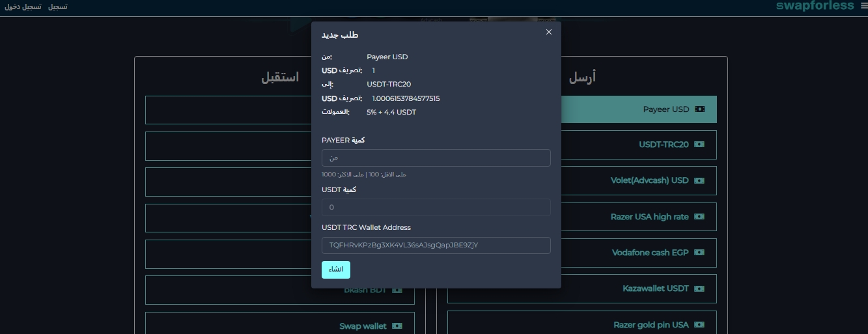Open the تسجيل دخول login link

pyautogui.click(x=22, y=7)
